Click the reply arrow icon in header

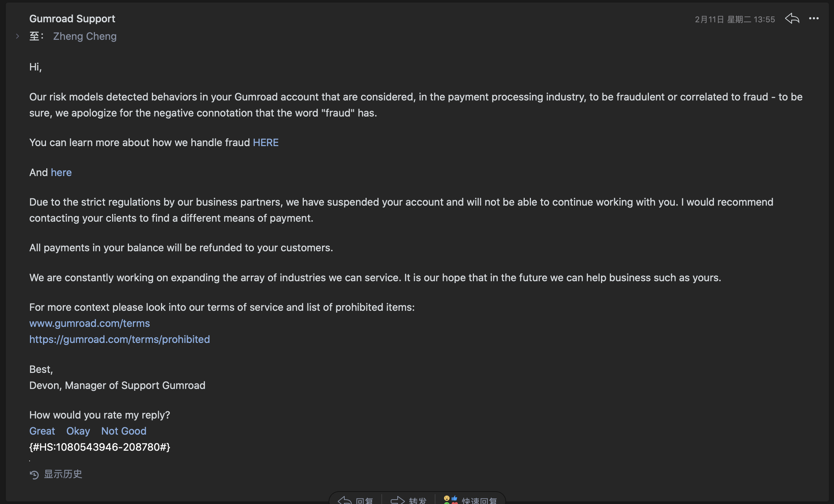pos(792,19)
